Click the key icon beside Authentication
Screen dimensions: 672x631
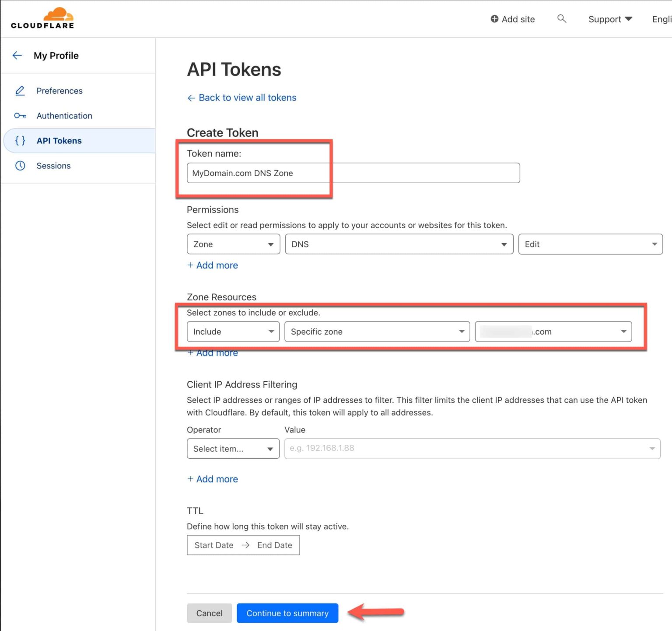pyautogui.click(x=20, y=115)
